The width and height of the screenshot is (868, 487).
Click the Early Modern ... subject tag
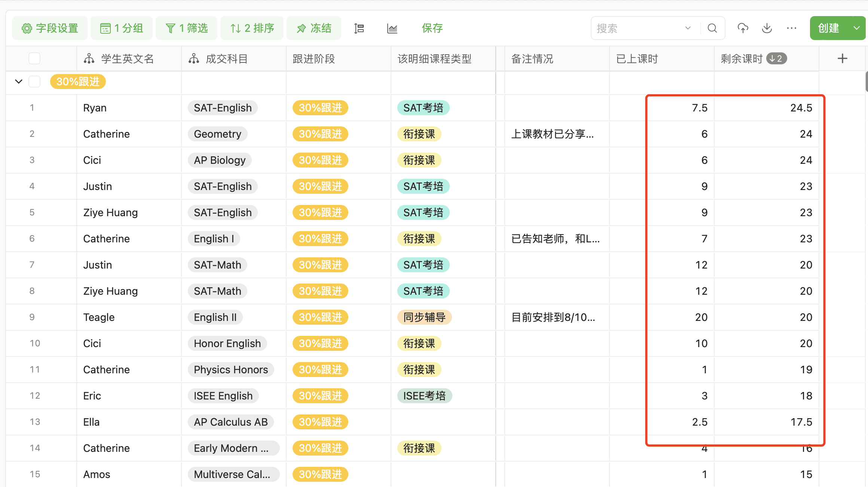pyautogui.click(x=233, y=448)
